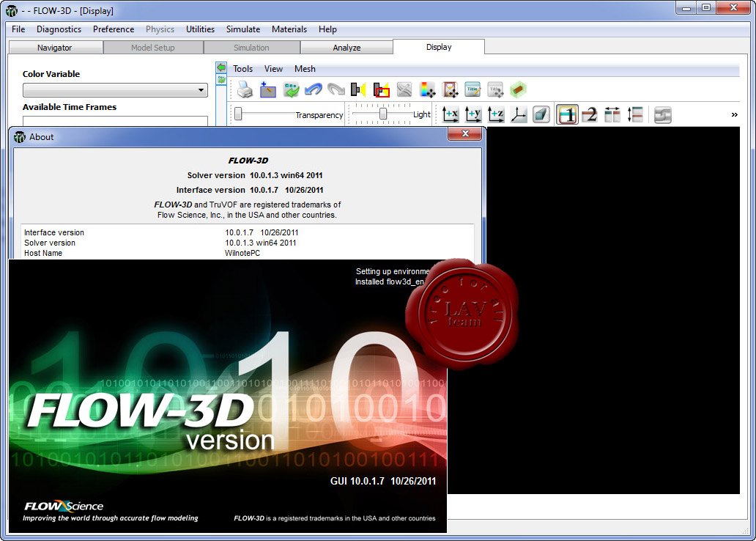The image size is (756, 541).
Task: Set view along +x axis
Action: pos(451,115)
